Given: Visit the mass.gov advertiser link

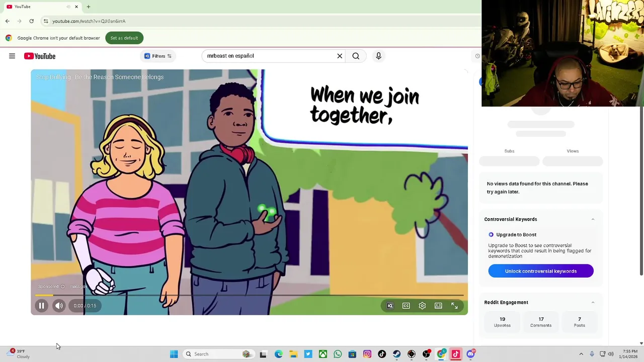Looking at the screenshot, I should 78,287.
